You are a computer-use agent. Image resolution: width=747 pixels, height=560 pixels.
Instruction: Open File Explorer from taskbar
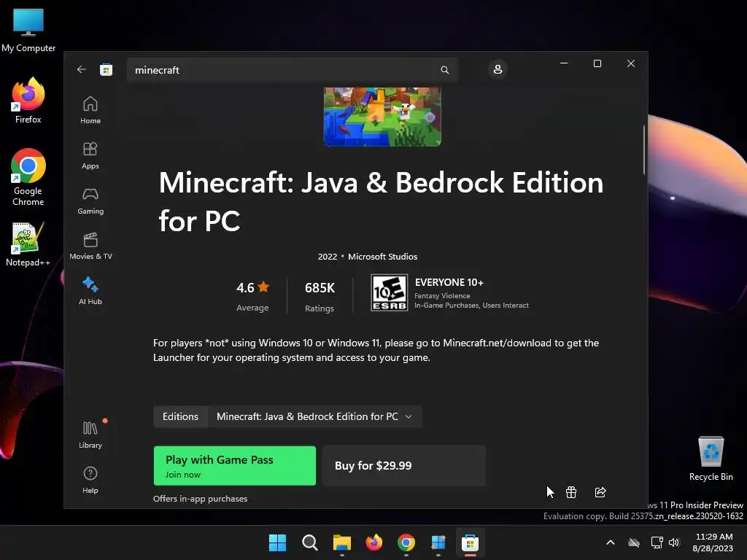[342, 542]
